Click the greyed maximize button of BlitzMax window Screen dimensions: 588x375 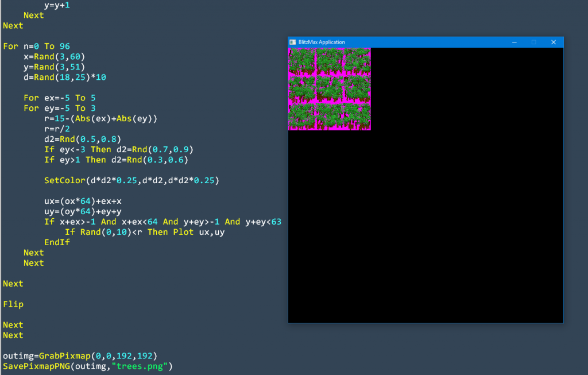click(x=534, y=42)
